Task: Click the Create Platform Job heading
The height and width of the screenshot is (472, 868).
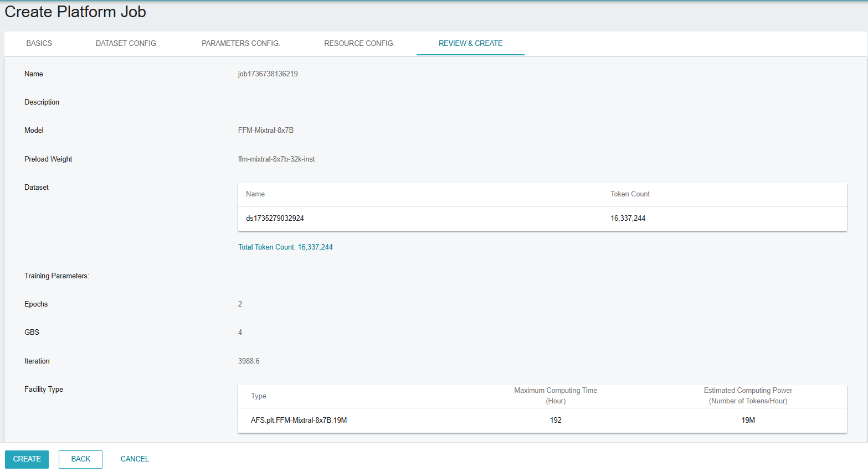Action: (x=75, y=12)
